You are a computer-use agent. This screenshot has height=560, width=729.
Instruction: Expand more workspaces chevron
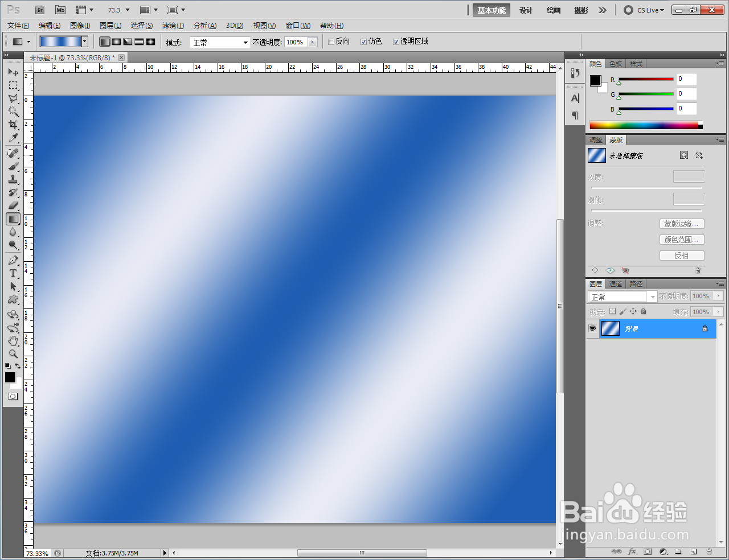(603, 10)
